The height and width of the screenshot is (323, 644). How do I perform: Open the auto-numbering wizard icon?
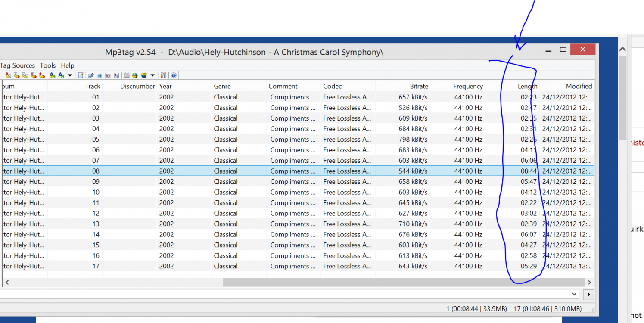(116, 75)
